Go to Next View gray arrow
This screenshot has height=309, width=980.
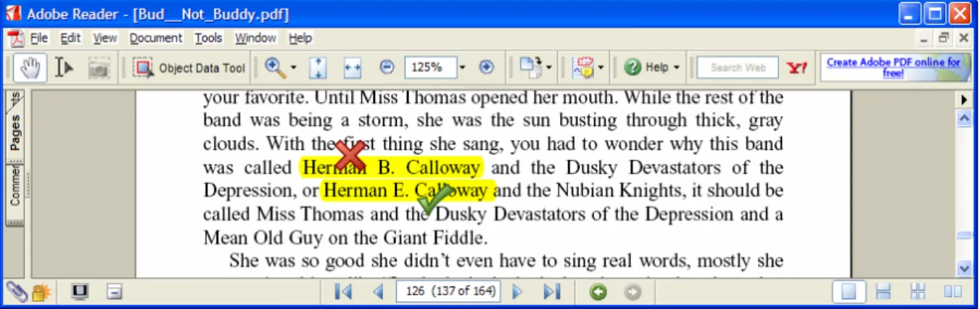pyautogui.click(x=633, y=292)
